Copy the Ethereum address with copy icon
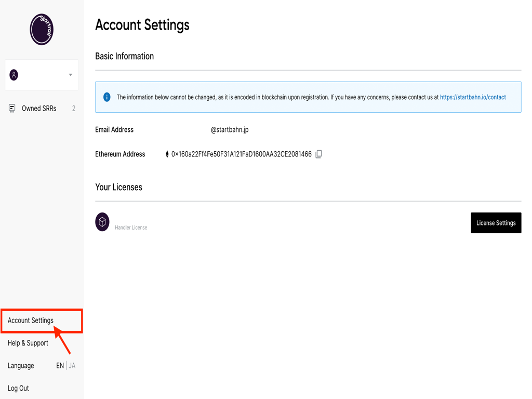Screen dimensions: 532x399 tap(318, 154)
